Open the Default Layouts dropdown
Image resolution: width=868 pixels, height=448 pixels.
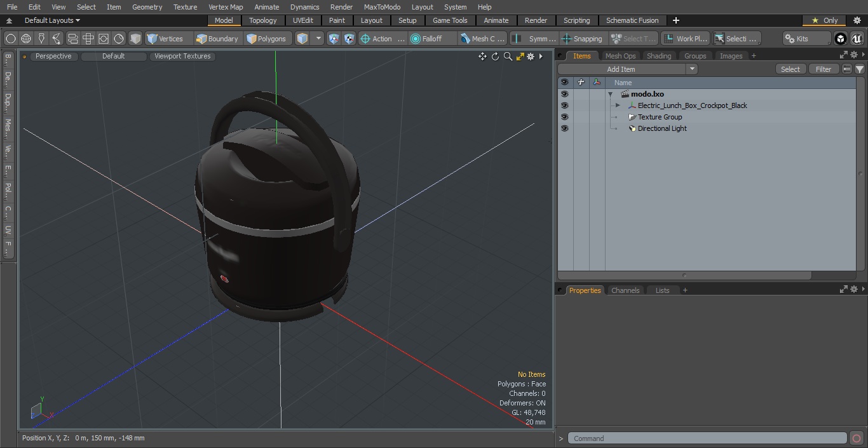point(52,20)
